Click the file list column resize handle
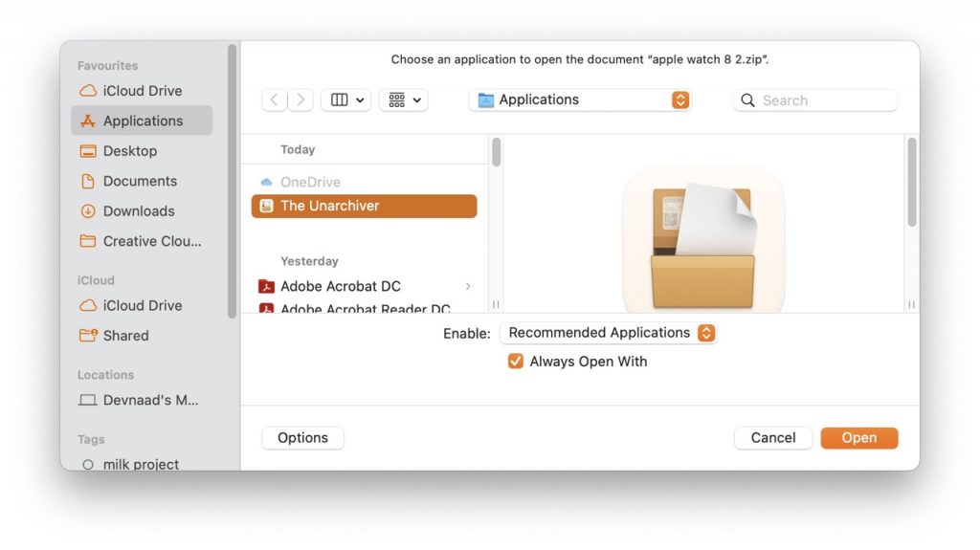 point(496,304)
